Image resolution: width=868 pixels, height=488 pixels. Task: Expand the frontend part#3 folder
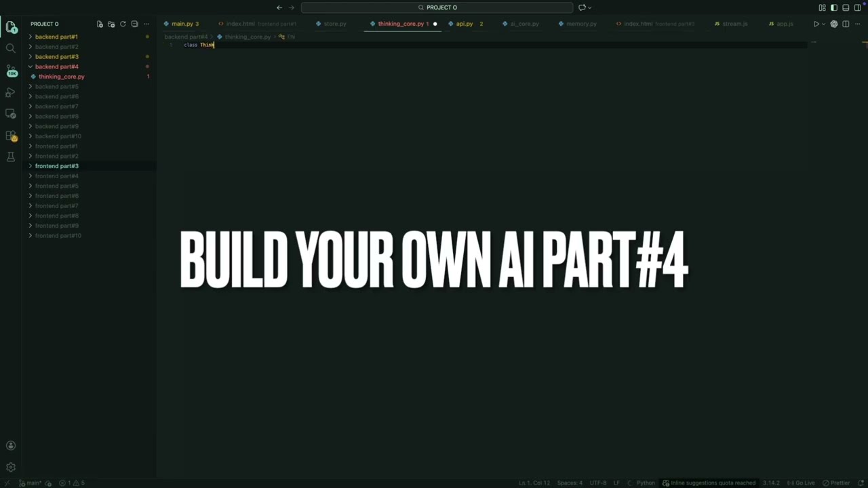point(57,166)
